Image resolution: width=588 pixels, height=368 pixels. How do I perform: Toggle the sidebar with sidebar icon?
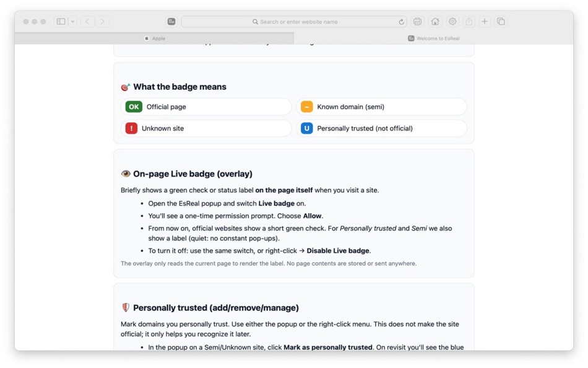(60, 20)
